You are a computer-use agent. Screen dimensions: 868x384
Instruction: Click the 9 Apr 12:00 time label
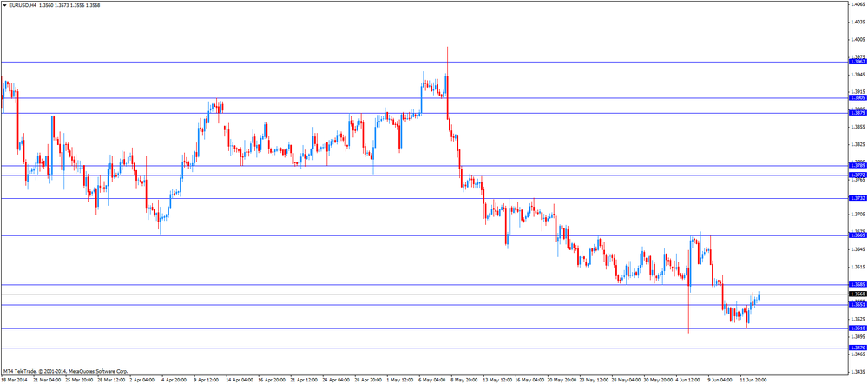pyautogui.click(x=206, y=381)
